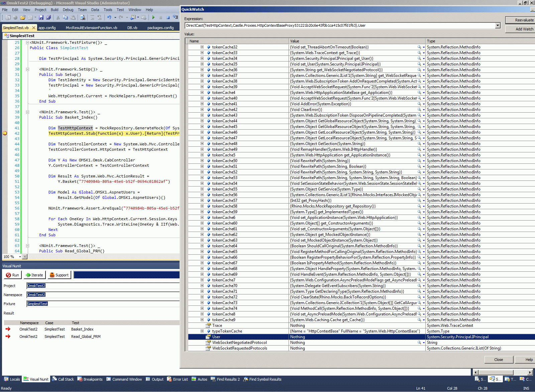Click the red arrow icon beside Read_Global_PRM result

(8, 337)
